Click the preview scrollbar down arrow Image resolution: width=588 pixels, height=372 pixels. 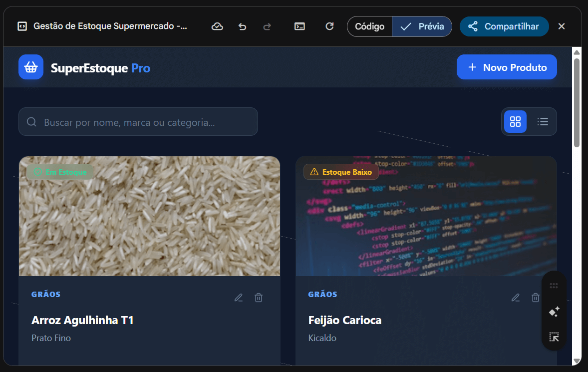[577, 361]
